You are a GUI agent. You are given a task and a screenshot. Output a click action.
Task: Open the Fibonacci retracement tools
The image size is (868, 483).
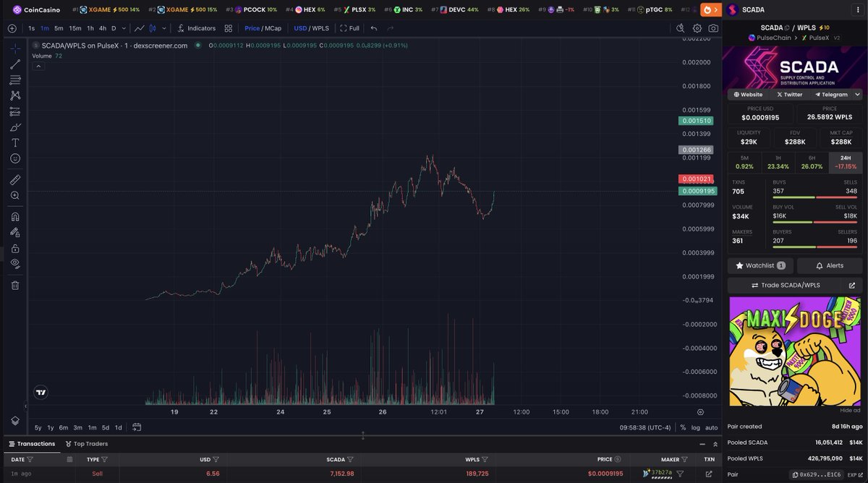15,80
